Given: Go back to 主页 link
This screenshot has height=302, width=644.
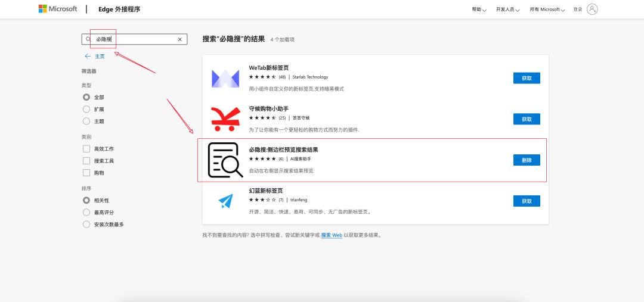Looking at the screenshot, I should coord(100,56).
